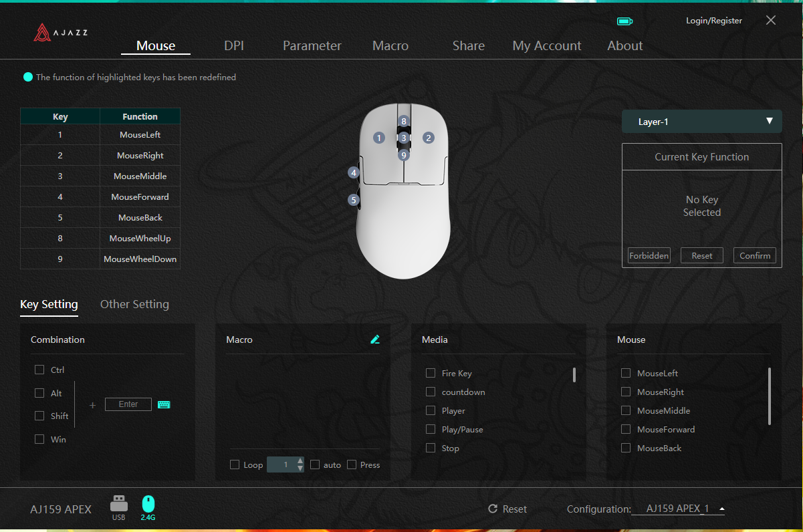Switch to Key Setting tab
803x532 pixels.
click(x=49, y=304)
